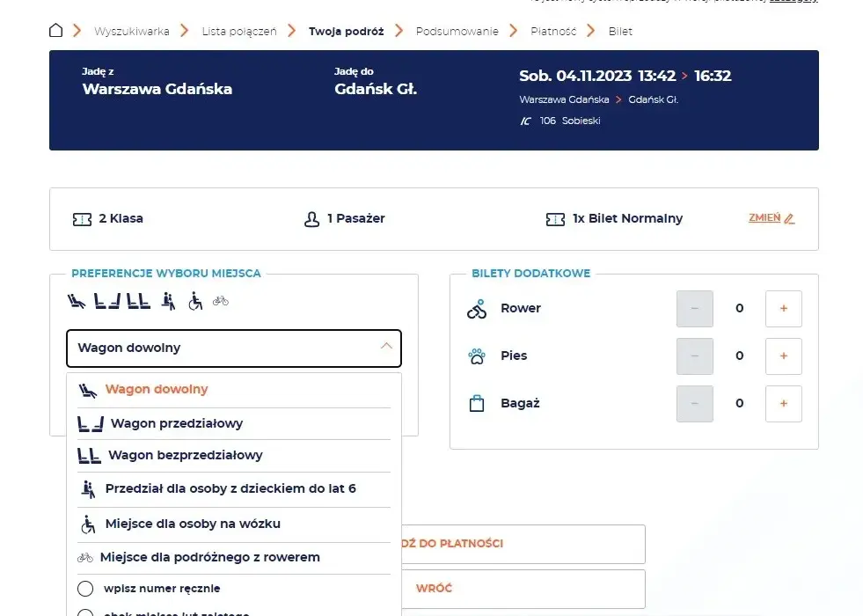The width and height of the screenshot is (863, 616).
Task: Decrease Bagaż ticket count
Action: tap(695, 404)
